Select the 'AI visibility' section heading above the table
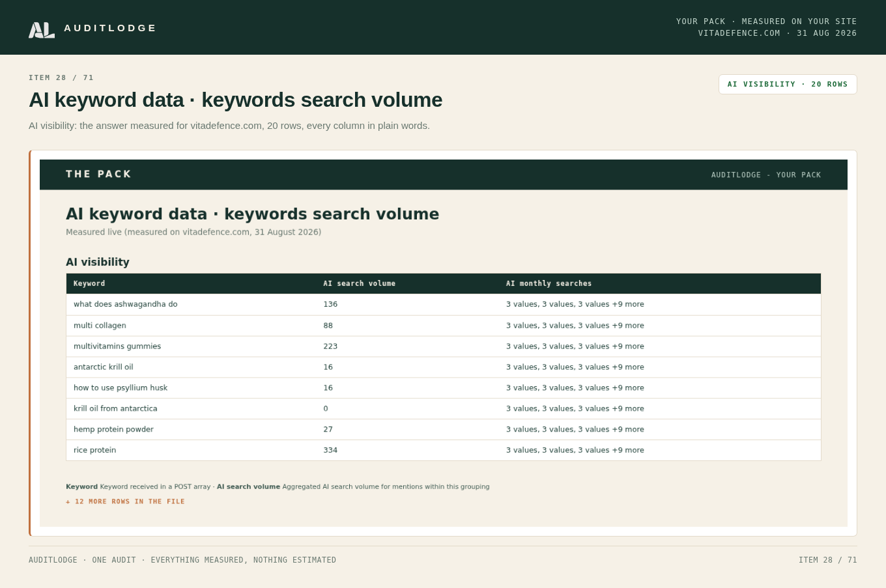The height and width of the screenshot is (588, 886). click(98, 262)
